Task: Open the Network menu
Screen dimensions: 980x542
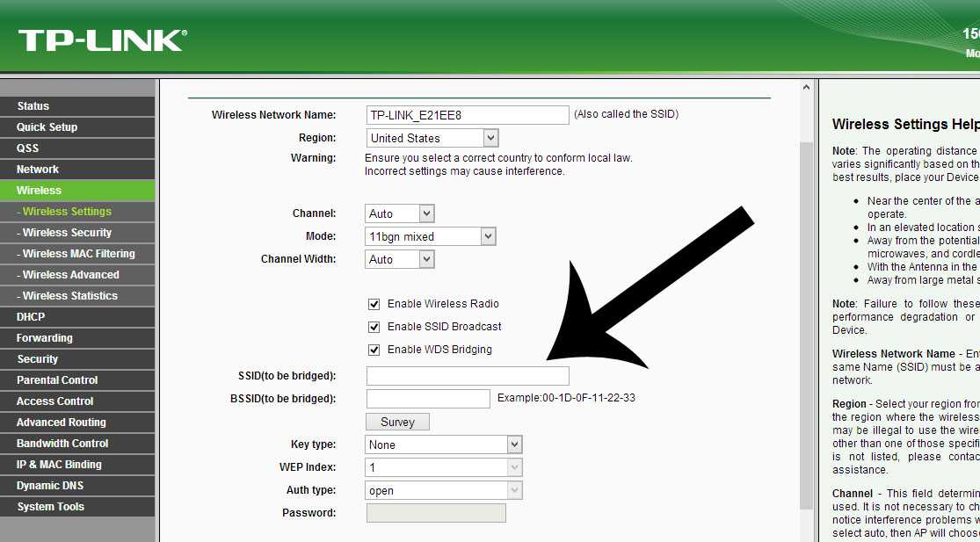Action: pos(76,170)
